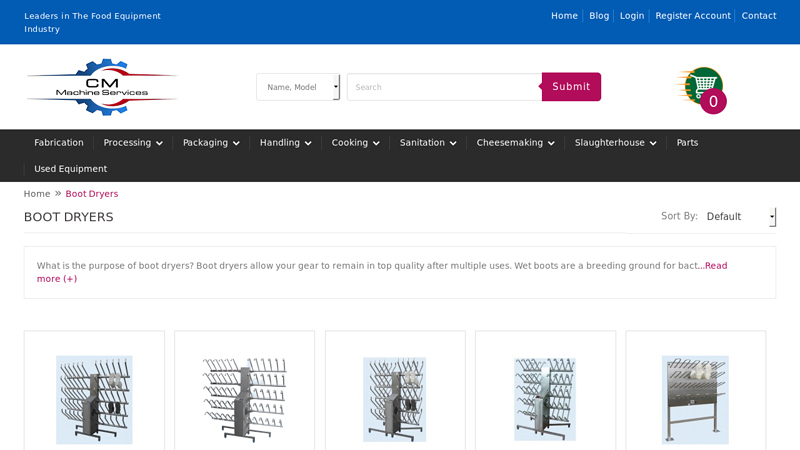Open the Sort By Default dropdown
Screen dimensions: 800x450
[740, 217]
